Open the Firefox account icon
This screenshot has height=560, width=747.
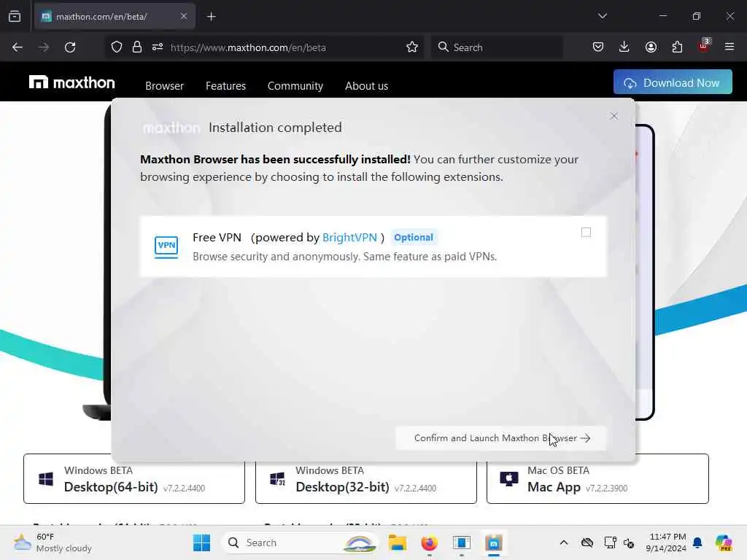(x=651, y=47)
